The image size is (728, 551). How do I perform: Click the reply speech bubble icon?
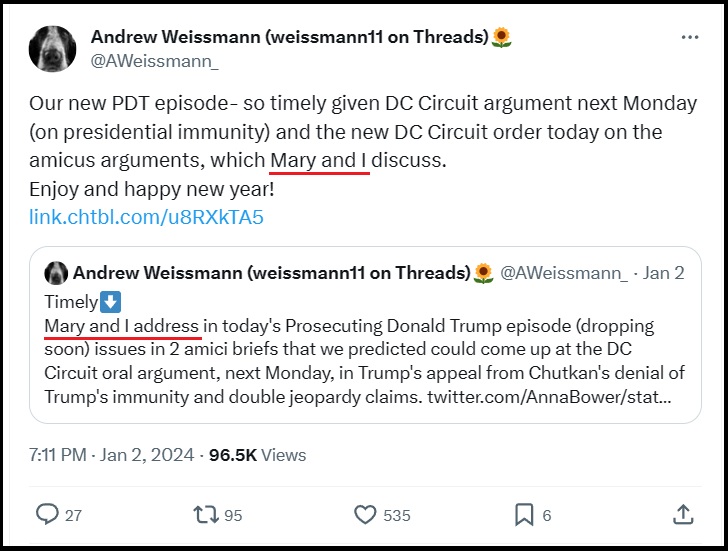pos(47,514)
